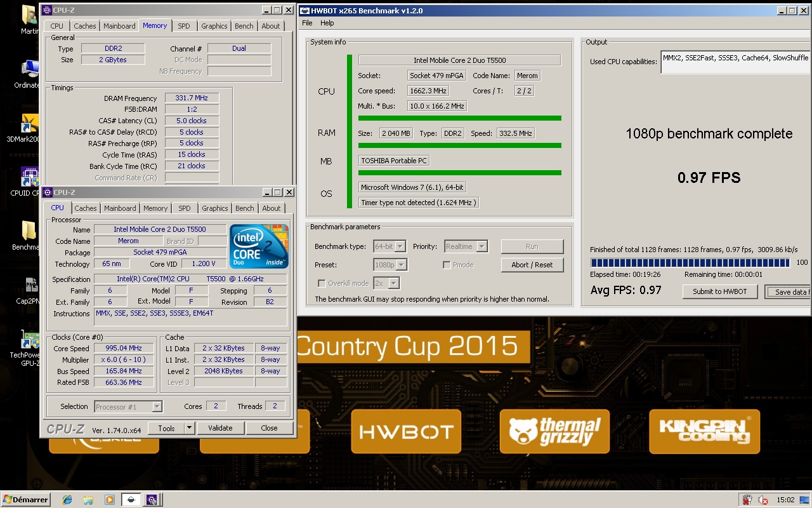Select Graphics tab in back CPU-Z window
This screenshot has height=508, width=812.
click(x=214, y=26)
